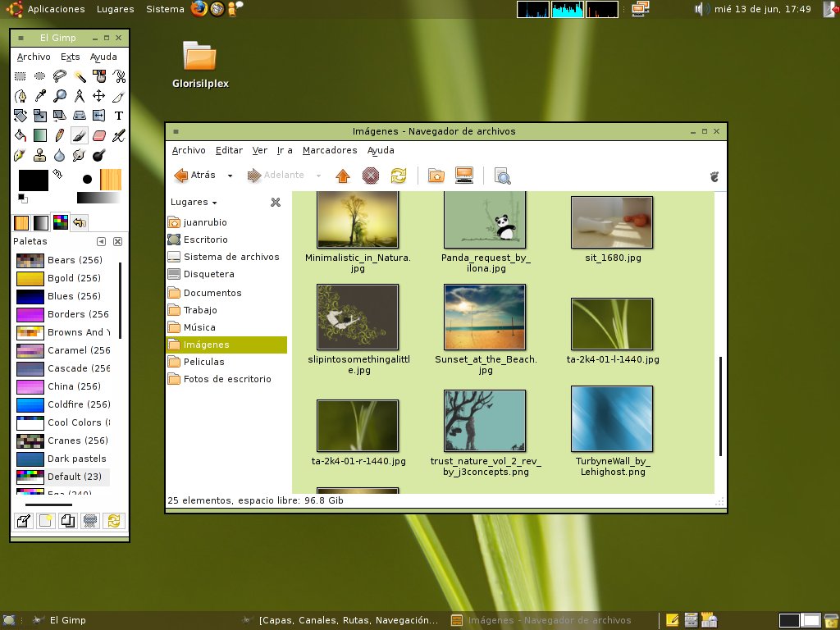Select the Ellipse Select tool in Gimp
The image size is (840, 630).
point(39,76)
